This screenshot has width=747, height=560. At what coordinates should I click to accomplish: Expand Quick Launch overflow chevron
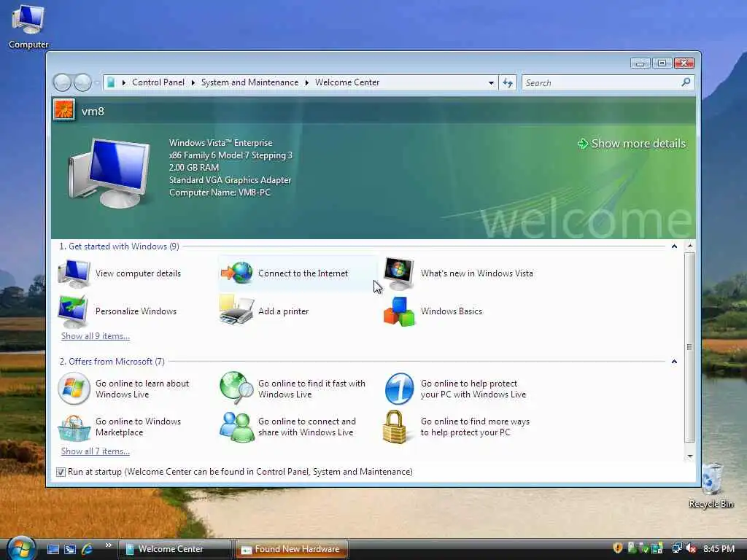click(x=108, y=545)
